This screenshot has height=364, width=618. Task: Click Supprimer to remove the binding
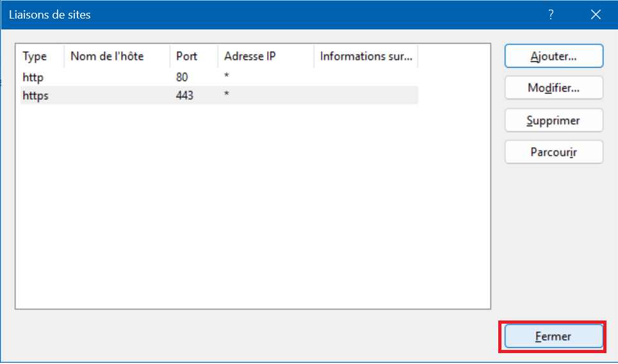pos(553,120)
